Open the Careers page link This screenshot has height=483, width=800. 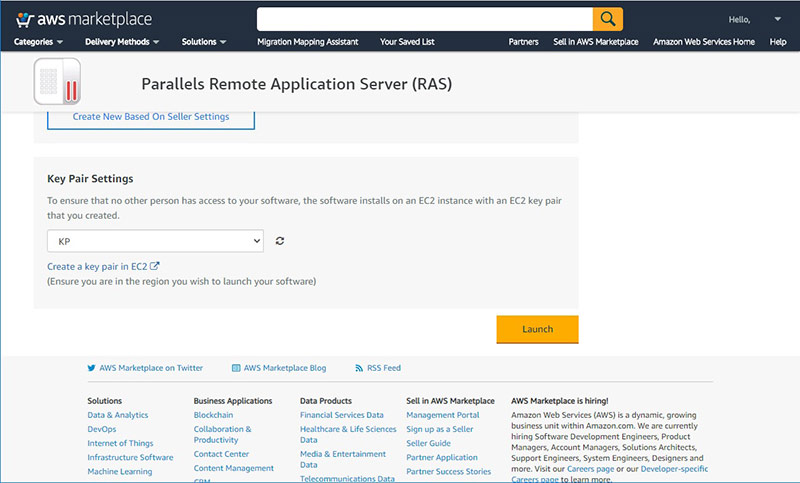(x=590, y=469)
